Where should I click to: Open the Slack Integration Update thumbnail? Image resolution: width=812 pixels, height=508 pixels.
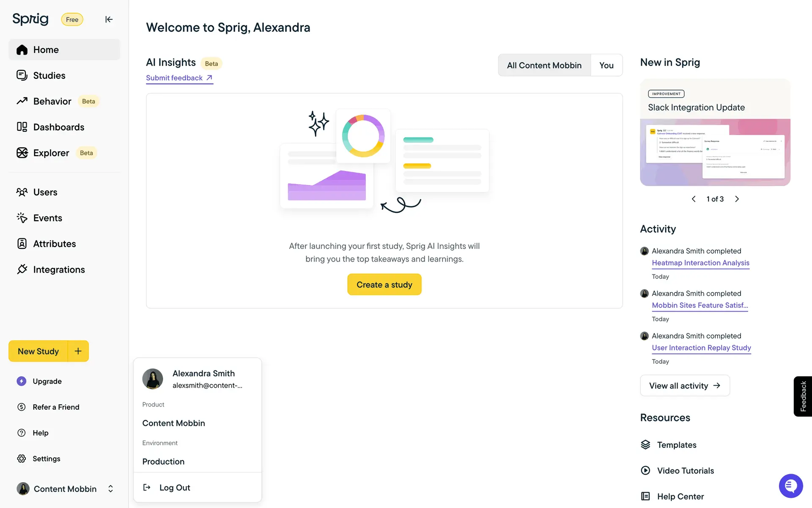pyautogui.click(x=715, y=152)
